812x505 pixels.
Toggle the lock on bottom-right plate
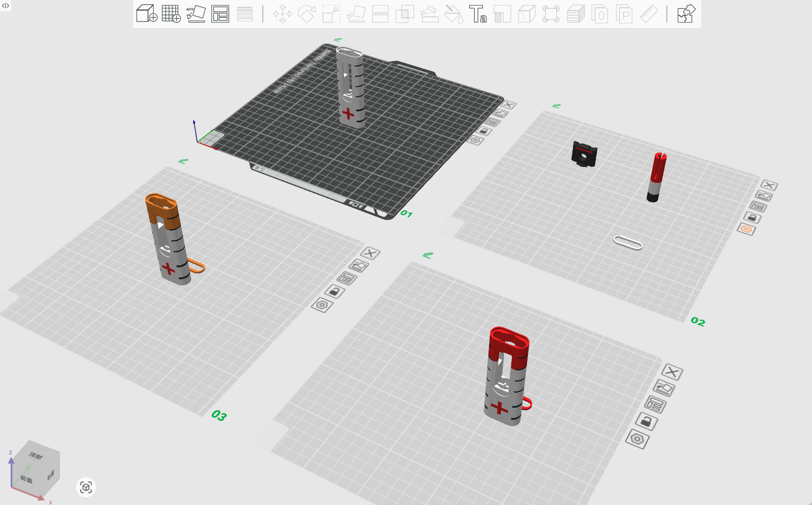646,422
